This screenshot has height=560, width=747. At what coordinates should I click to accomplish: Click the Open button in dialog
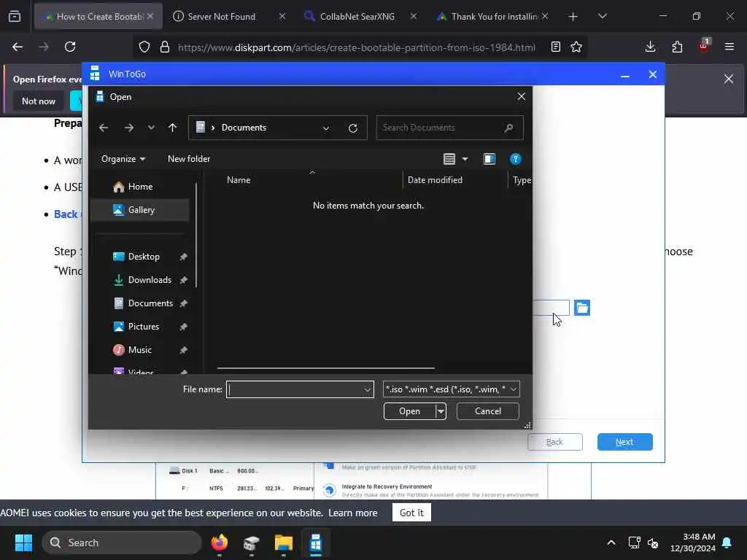[410, 411]
